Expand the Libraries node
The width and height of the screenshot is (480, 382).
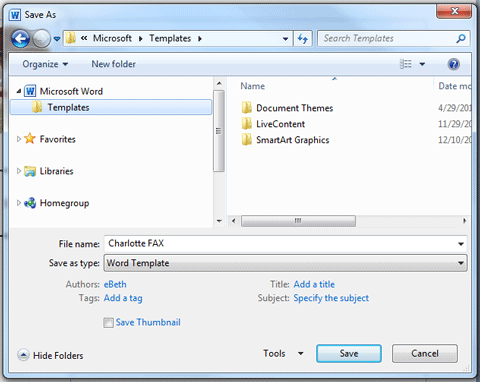[19, 171]
